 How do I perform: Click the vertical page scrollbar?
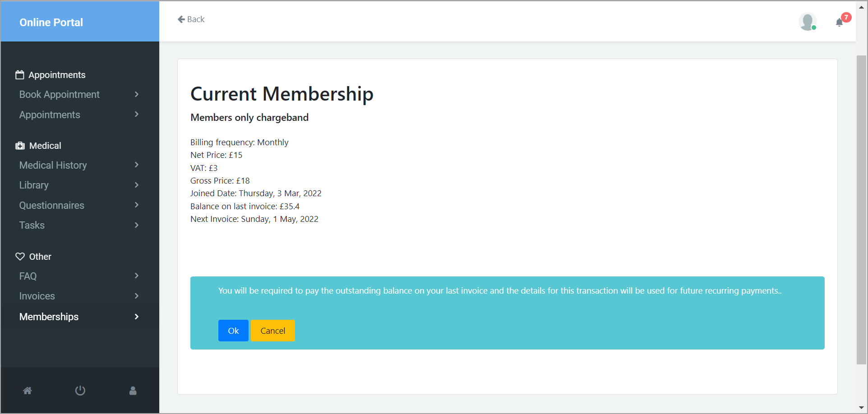point(861,210)
